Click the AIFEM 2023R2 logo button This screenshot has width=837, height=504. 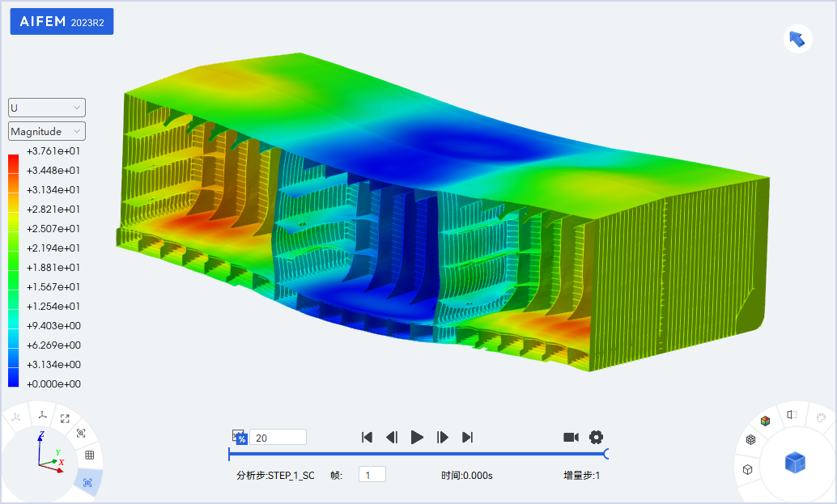pos(62,21)
